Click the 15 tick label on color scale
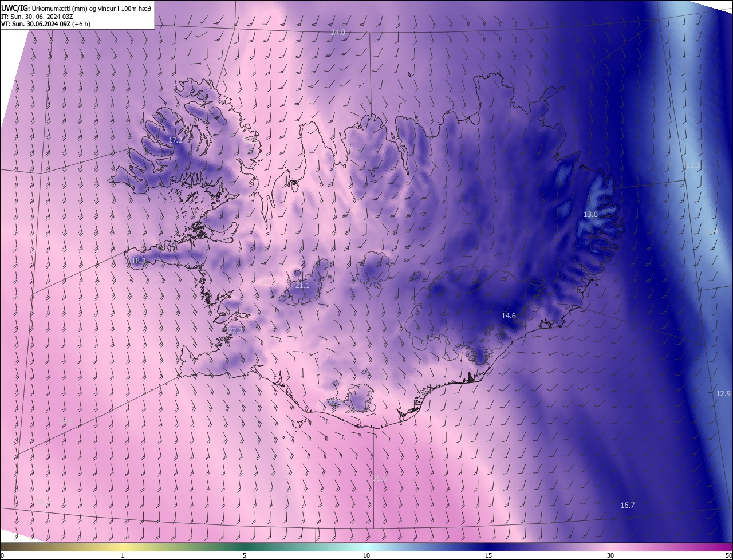 coord(488,555)
